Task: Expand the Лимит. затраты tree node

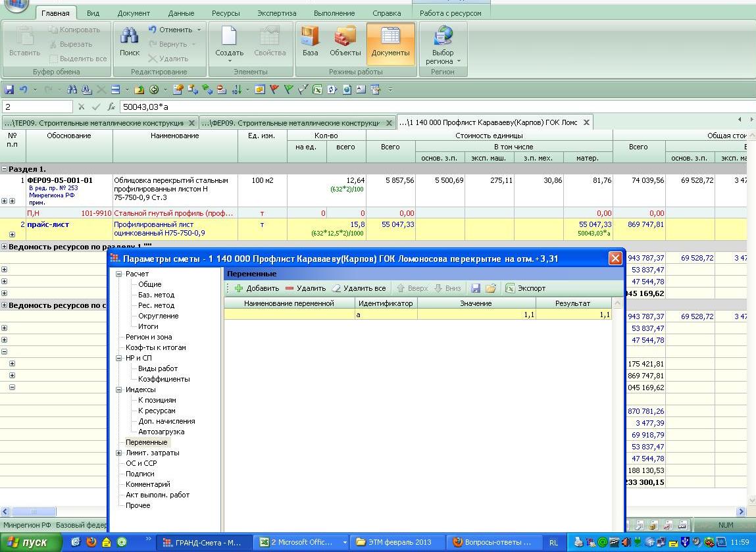Action: click(119, 453)
